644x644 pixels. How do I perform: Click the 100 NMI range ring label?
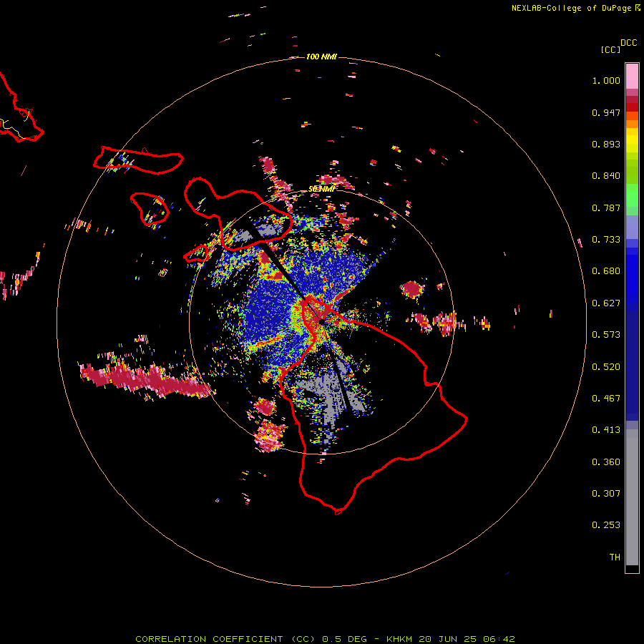pos(321,57)
